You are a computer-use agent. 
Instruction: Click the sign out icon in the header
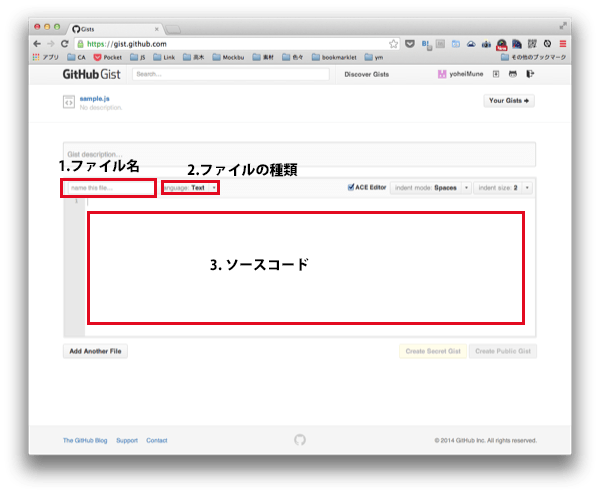pyautogui.click(x=530, y=74)
